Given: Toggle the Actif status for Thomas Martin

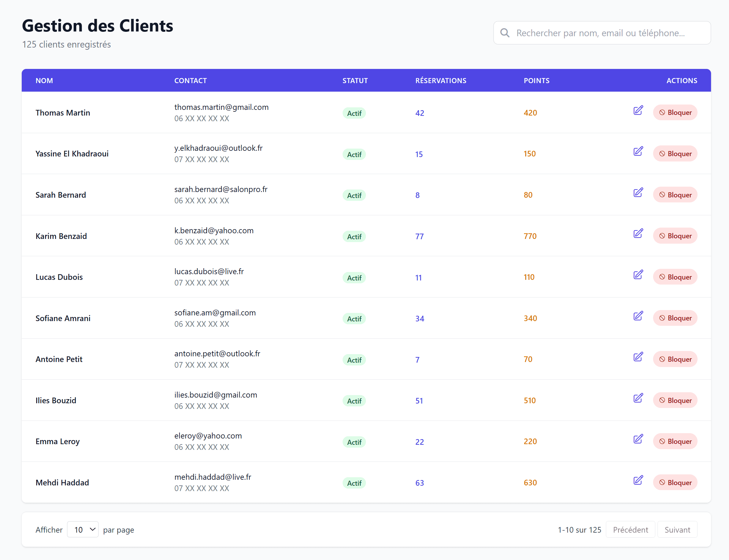Looking at the screenshot, I should pos(354,113).
